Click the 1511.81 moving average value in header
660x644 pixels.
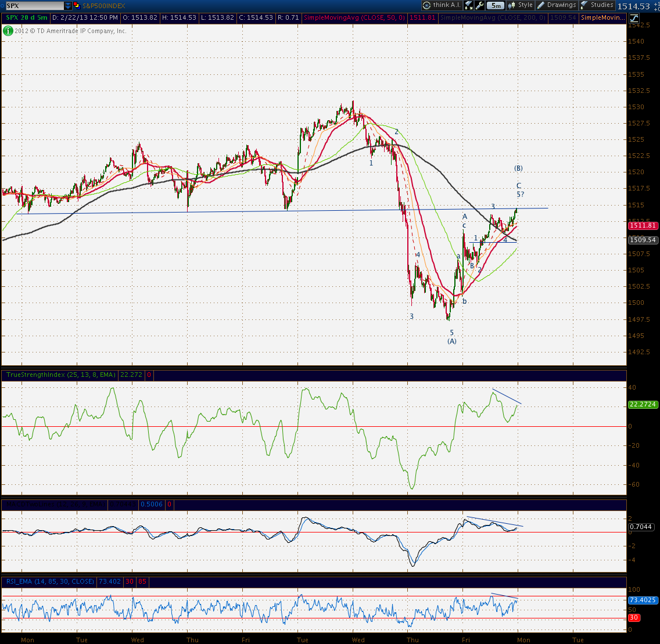coord(422,17)
